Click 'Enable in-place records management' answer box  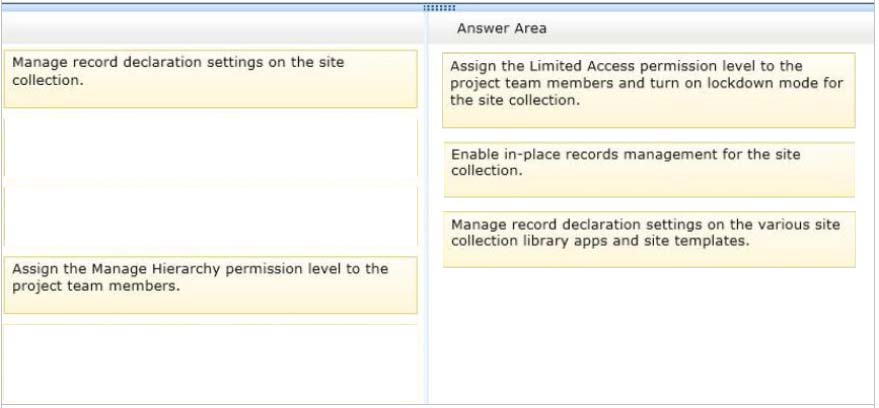649,169
